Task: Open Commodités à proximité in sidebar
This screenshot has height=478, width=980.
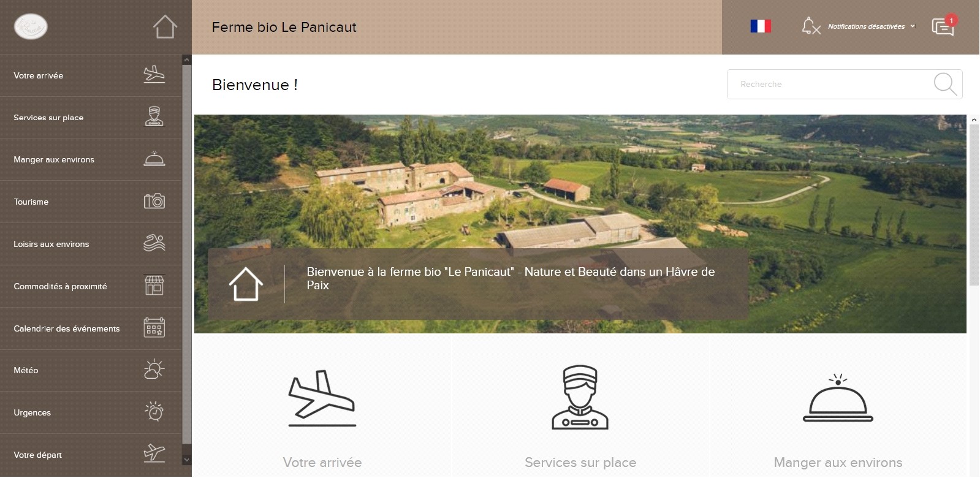Action: pos(91,286)
